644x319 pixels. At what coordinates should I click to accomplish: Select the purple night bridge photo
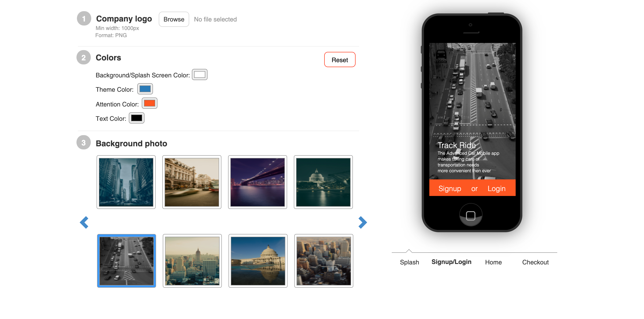coord(257,182)
